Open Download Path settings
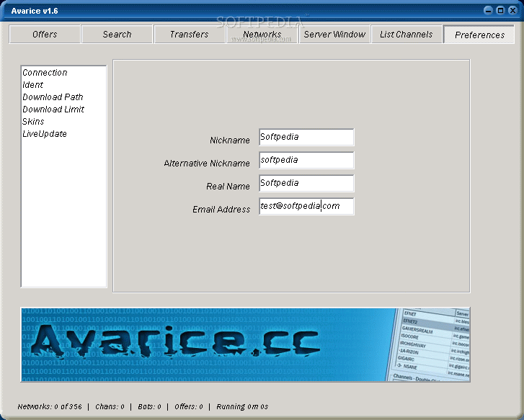Screen dimensions: 524x420 (x=53, y=97)
